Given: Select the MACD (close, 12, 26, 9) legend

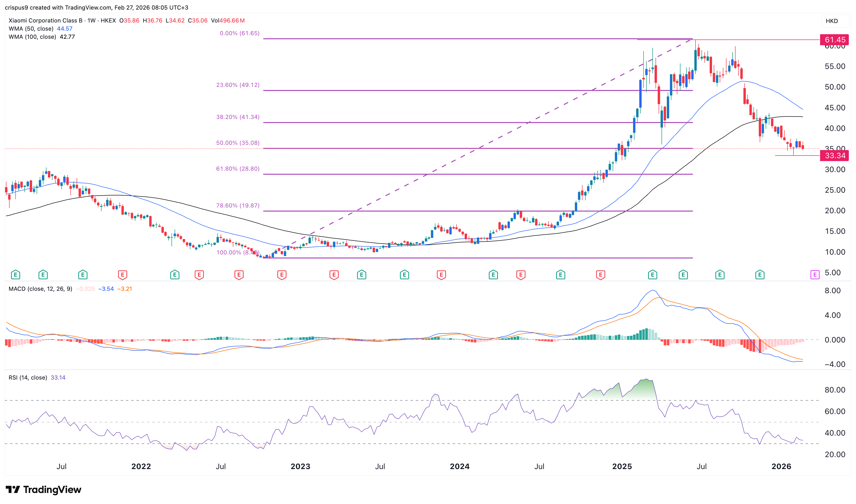Looking at the screenshot, I should coord(40,289).
